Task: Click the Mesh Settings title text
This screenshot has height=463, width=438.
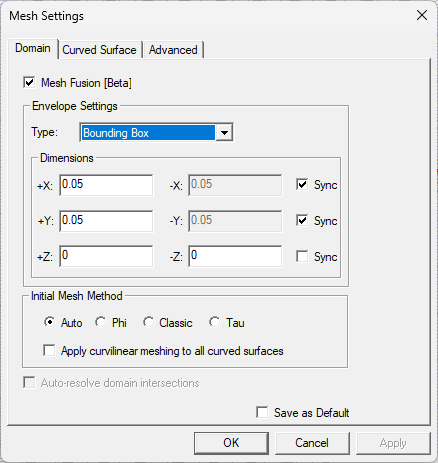Action: tap(46, 16)
